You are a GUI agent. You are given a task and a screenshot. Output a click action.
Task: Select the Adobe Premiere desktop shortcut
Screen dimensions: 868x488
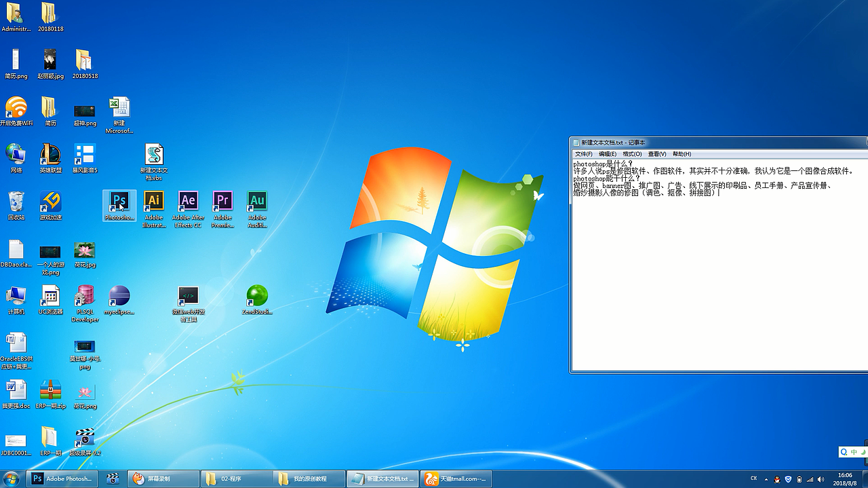pyautogui.click(x=222, y=209)
